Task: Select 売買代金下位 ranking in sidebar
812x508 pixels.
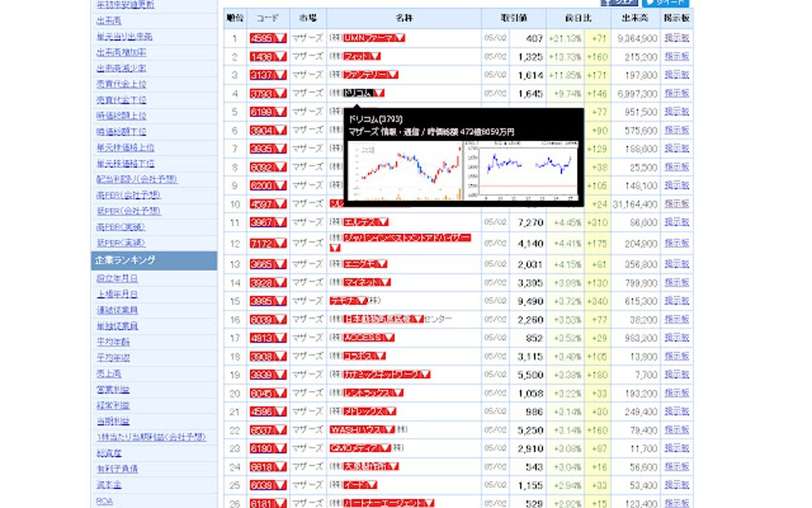Action: pos(121,100)
